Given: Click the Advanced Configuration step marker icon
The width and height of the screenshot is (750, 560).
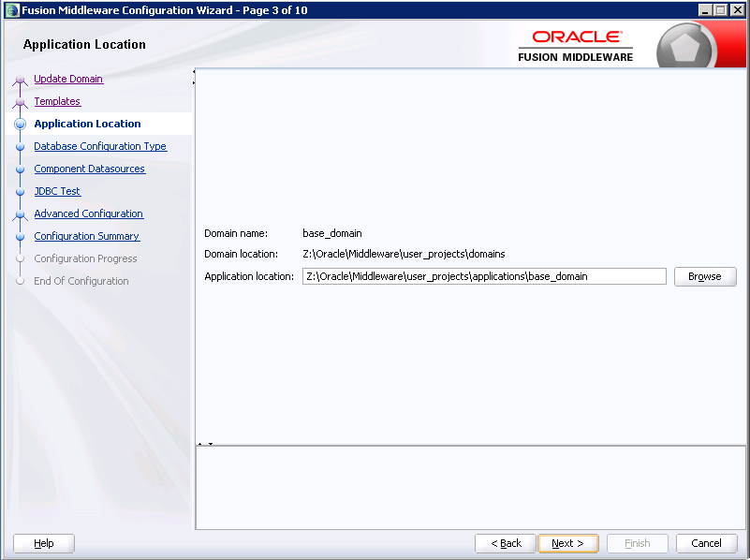Looking at the screenshot, I should coord(20,214).
